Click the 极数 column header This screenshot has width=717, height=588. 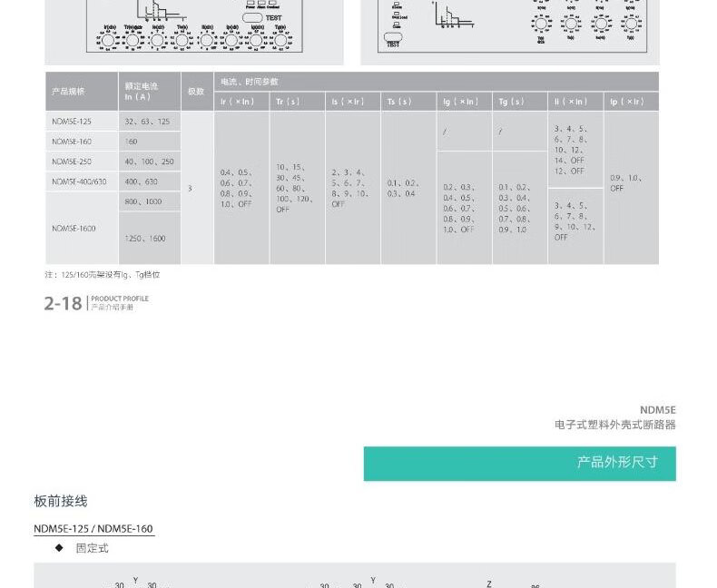point(196,92)
